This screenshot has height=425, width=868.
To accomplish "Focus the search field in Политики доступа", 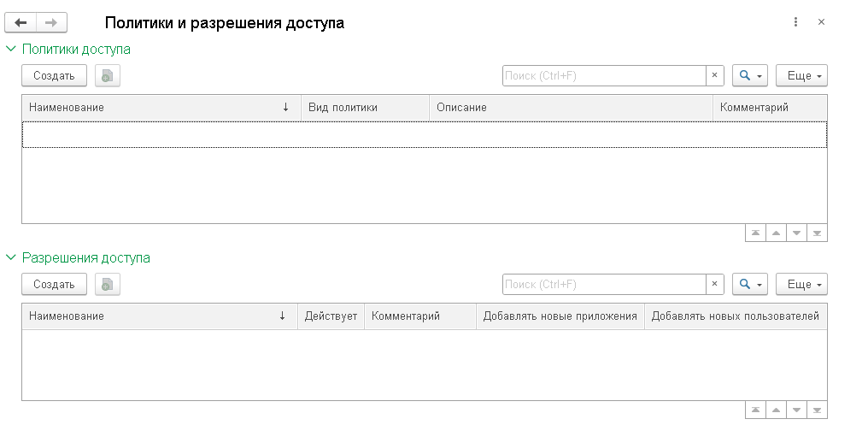I will pyautogui.click(x=603, y=76).
